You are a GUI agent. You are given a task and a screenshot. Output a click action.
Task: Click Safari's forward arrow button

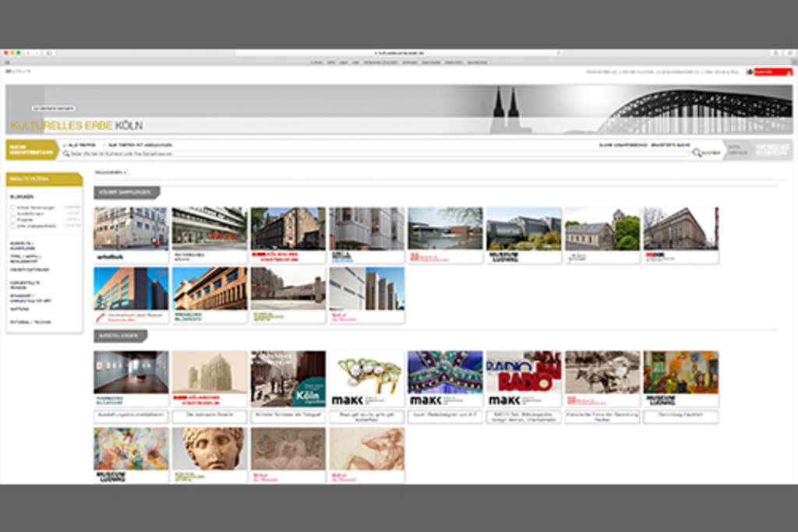[x=36, y=53]
